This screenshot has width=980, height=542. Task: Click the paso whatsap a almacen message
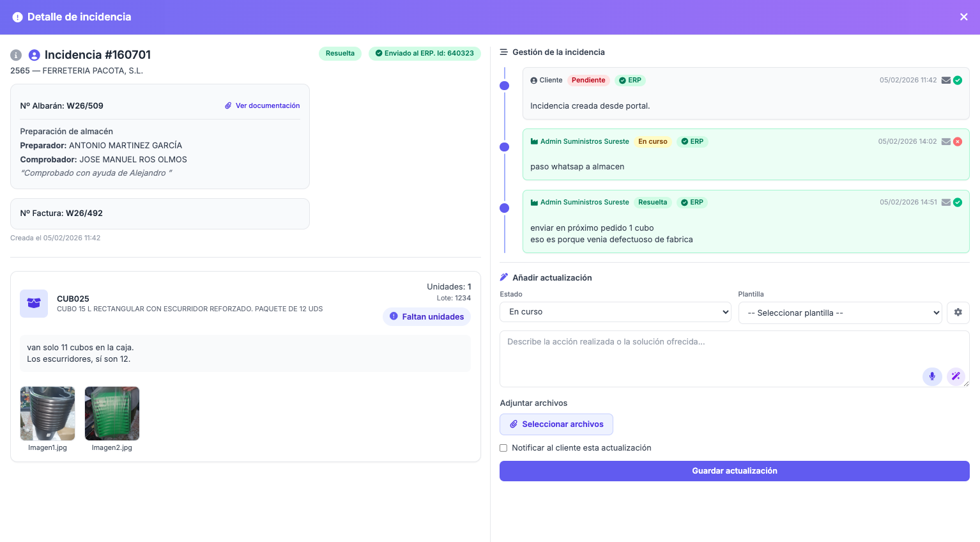(578, 167)
